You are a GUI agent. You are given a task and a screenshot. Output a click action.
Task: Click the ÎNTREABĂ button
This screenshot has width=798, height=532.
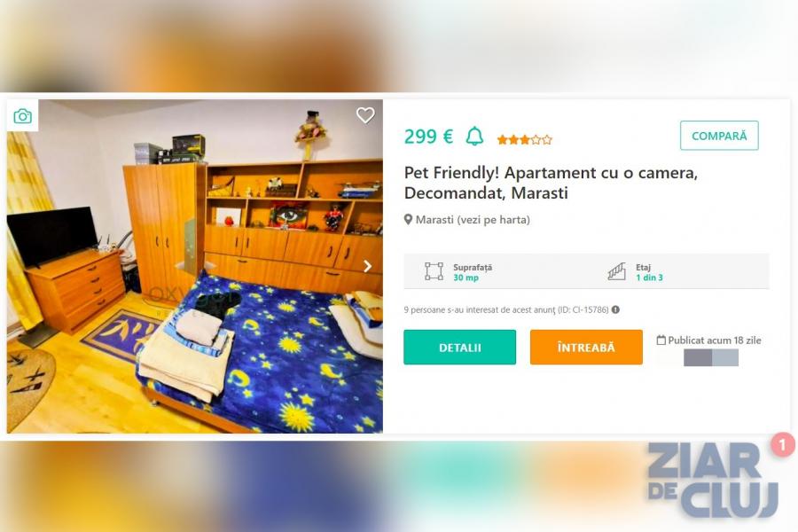pyautogui.click(x=586, y=348)
